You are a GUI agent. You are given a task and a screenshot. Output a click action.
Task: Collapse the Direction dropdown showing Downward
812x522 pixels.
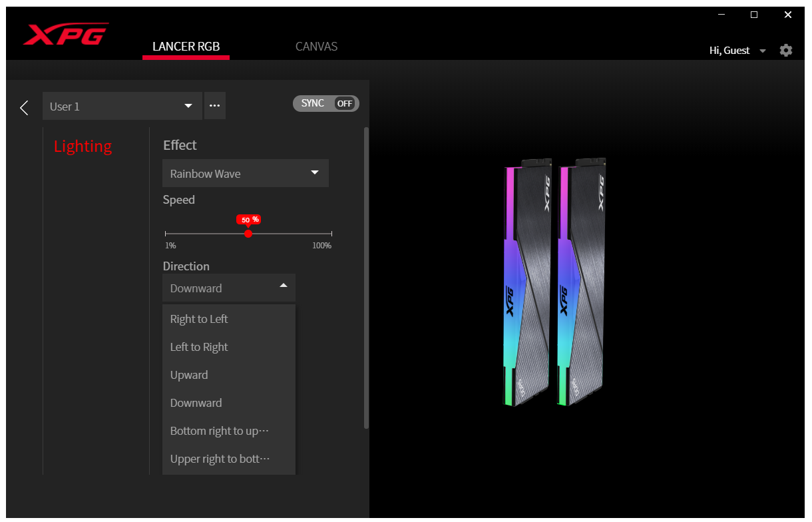point(229,288)
